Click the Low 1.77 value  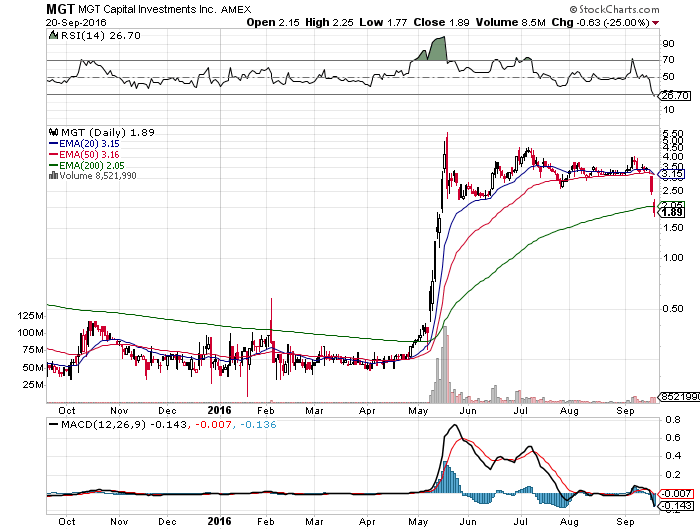[x=383, y=22]
